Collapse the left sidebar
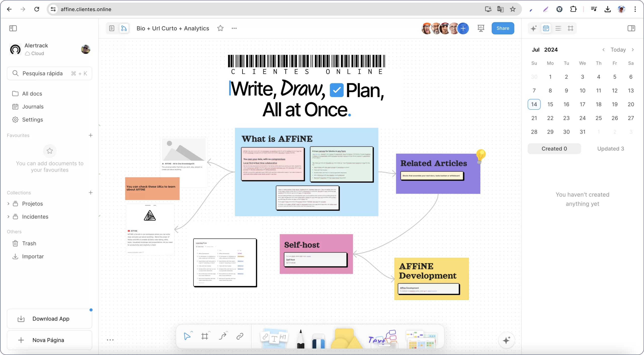The image size is (644, 355). (x=13, y=28)
